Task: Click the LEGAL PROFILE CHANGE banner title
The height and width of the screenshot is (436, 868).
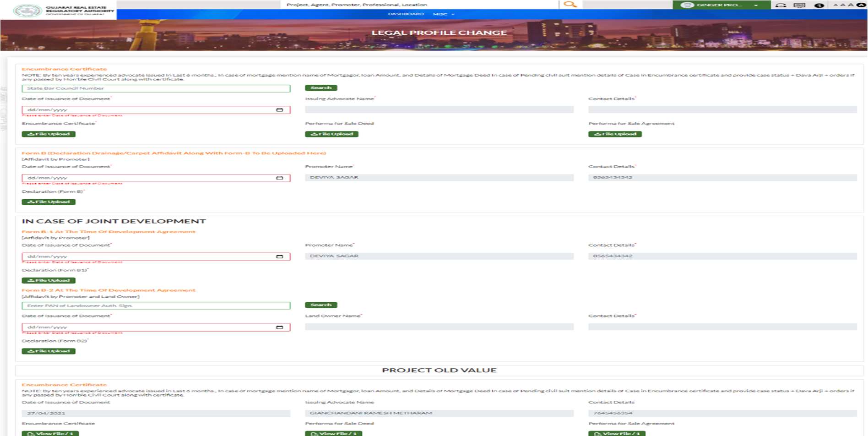Action: pyautogui.click(x=439, y=33)
